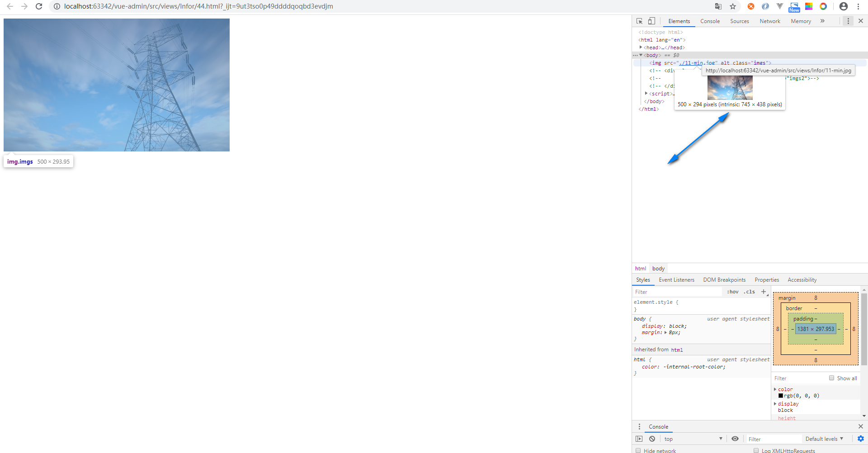Screen dimensions: 868x453
Task: Open the translate page icon
Action: point(718,6)
